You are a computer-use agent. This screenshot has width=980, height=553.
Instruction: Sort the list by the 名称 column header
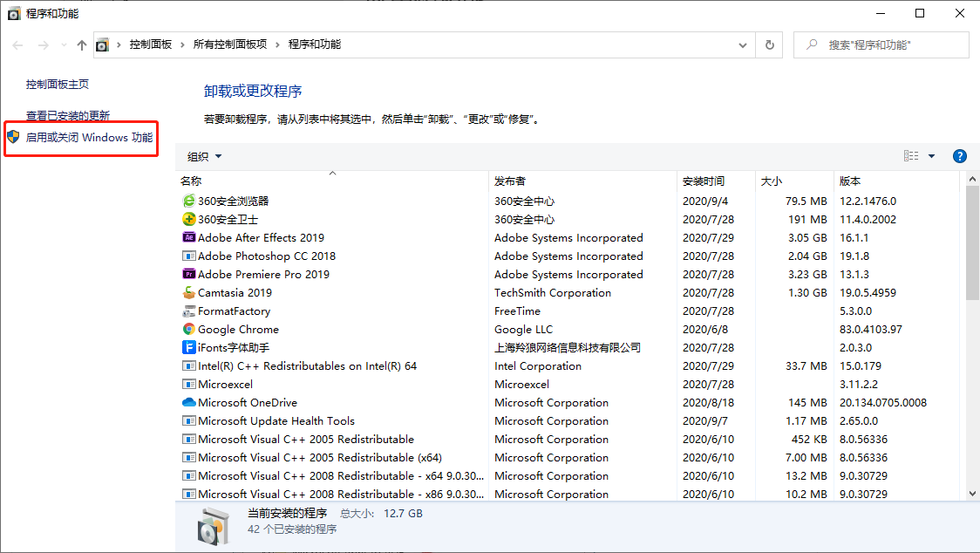click(x=191, y=181)
